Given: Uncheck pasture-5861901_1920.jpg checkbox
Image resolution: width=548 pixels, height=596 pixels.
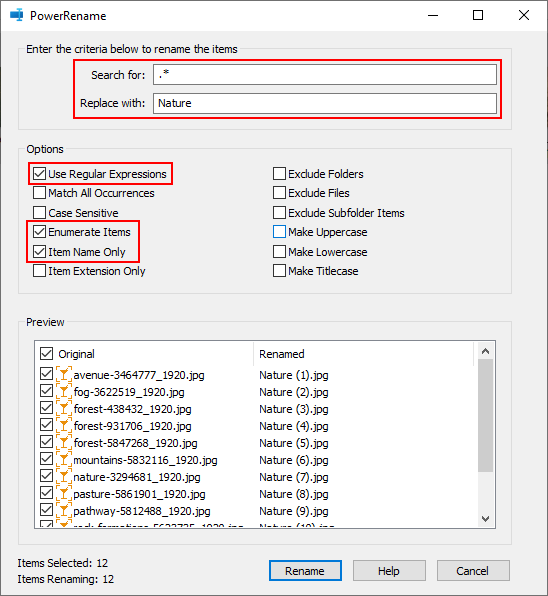Looking at the screenshot, I should point(46,493).
